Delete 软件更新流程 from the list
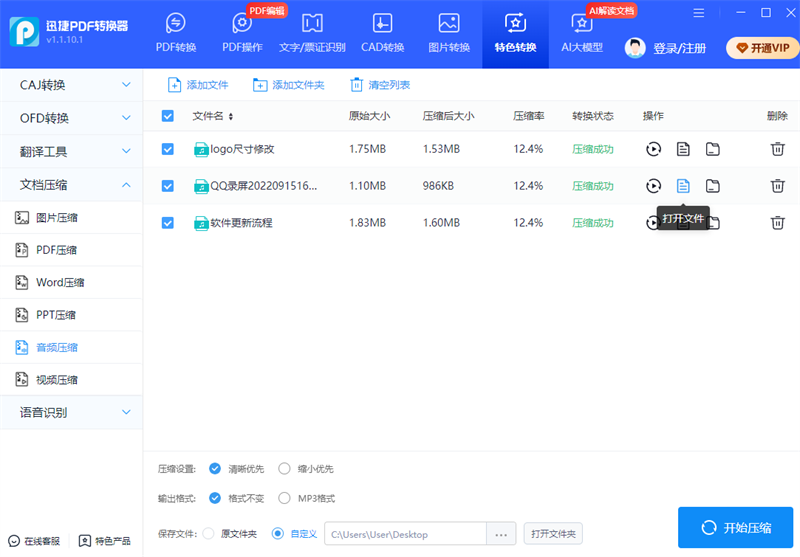Screen dimensions: 800x557 coord(777,223)
